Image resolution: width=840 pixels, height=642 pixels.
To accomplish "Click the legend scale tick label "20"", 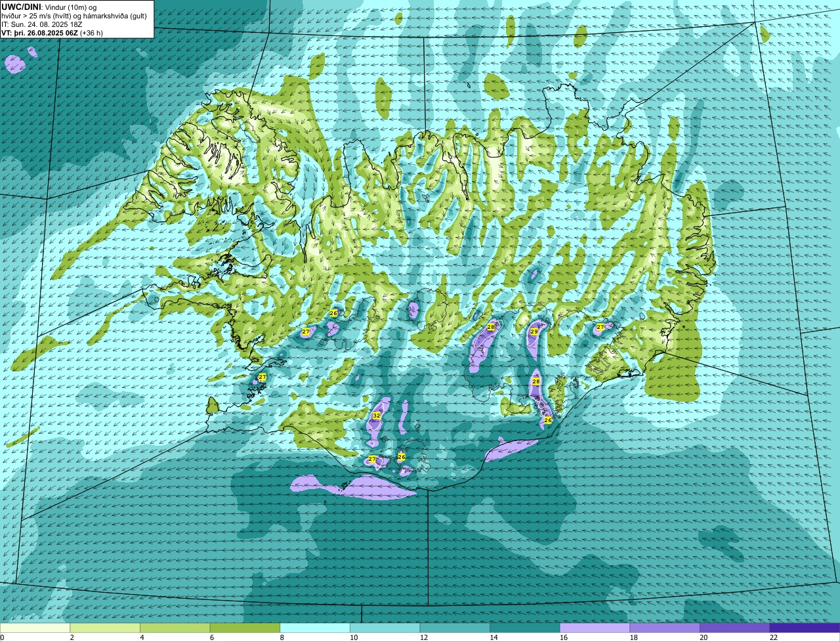I will tap(703, 637).
